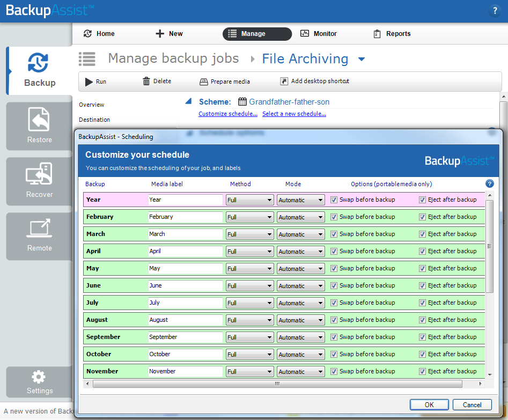Screen dimensions: 508x420
Task: Delete job using the trash icon
Action: 146,82
